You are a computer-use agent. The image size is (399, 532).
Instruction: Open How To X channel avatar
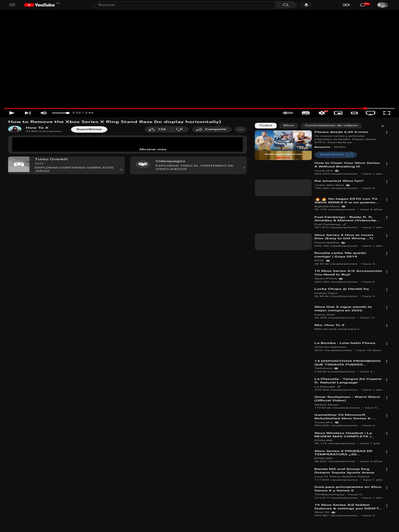[x=15, y=129]
